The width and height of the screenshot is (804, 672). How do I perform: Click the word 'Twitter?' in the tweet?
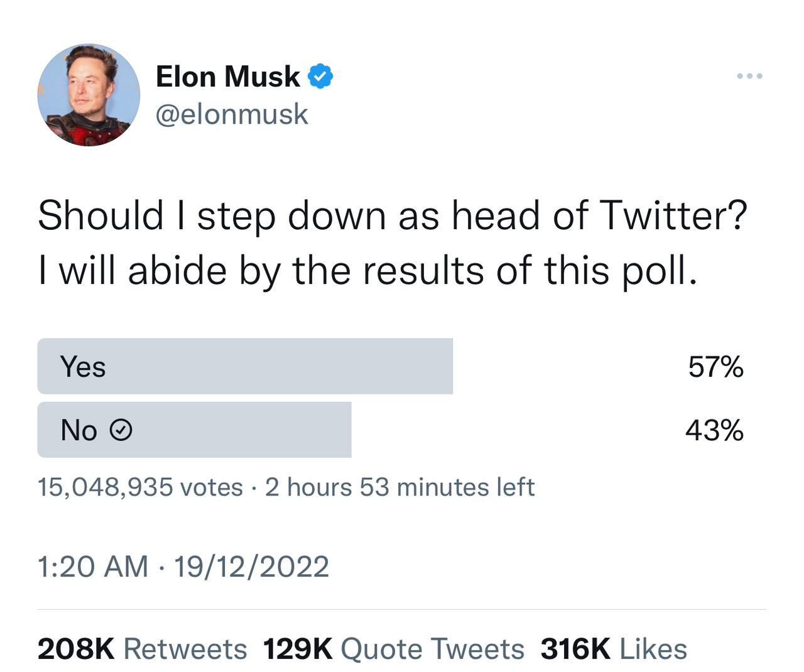click(x=673, y=215)
